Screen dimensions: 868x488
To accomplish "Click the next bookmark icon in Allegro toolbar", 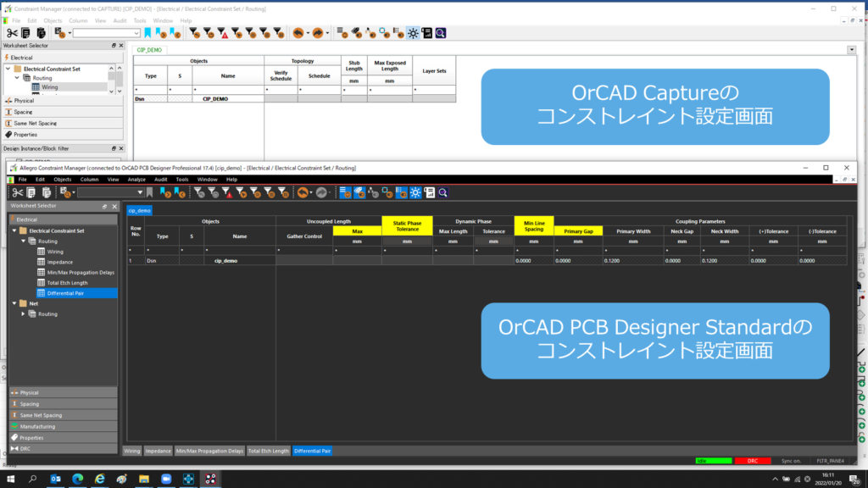I will tap(165, 192).
